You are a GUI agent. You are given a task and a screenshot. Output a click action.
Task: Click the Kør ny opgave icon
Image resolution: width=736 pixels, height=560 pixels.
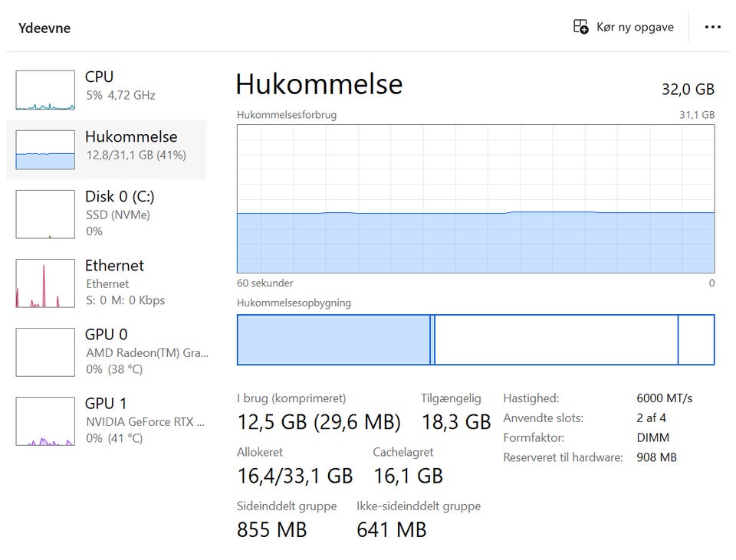tap(581, 27)
